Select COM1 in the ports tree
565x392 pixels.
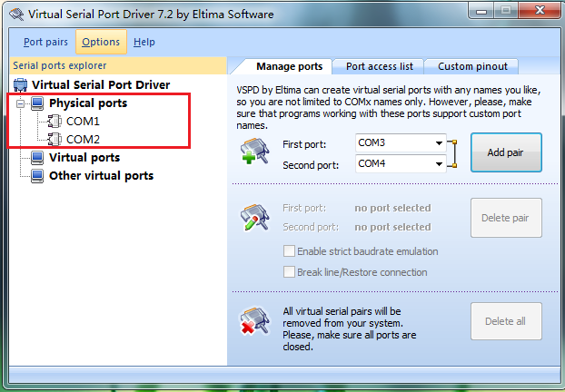tap(83, 122)
